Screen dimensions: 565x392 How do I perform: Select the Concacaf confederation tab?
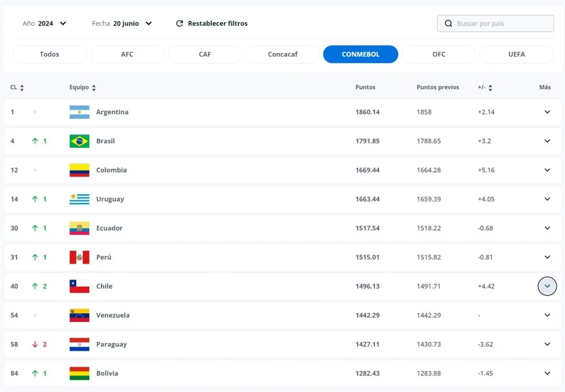pyautogui.click(x=282, y=55)
